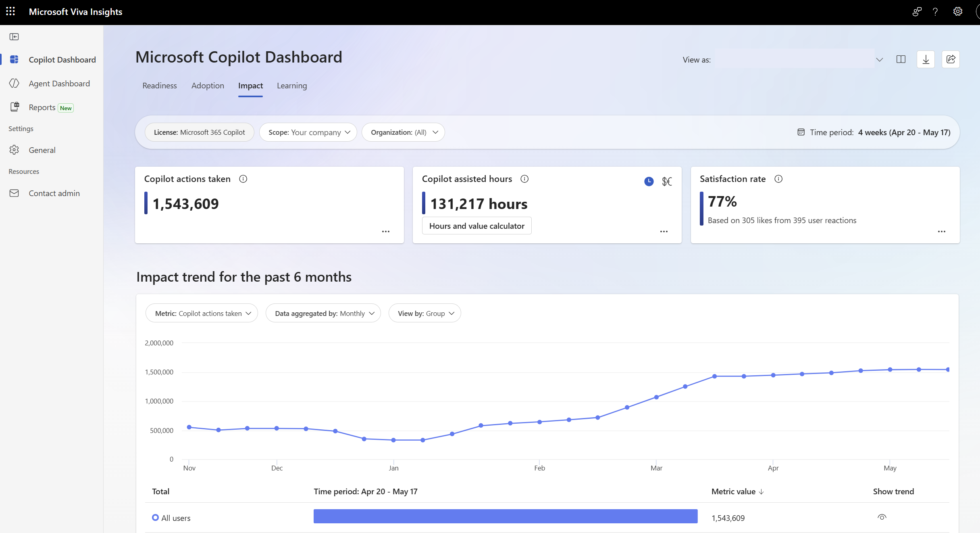Image resolution: width=980 pixels, height=533 pixels.
Task: Open the Metric: Copilot actions taken dropdown
Action: [x=202, y=314]
